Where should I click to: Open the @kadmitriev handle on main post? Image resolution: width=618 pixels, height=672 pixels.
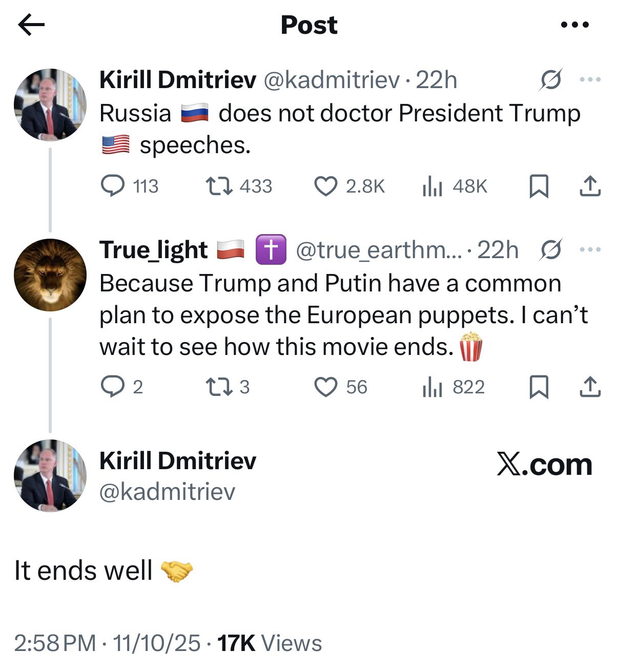[167, 492]
